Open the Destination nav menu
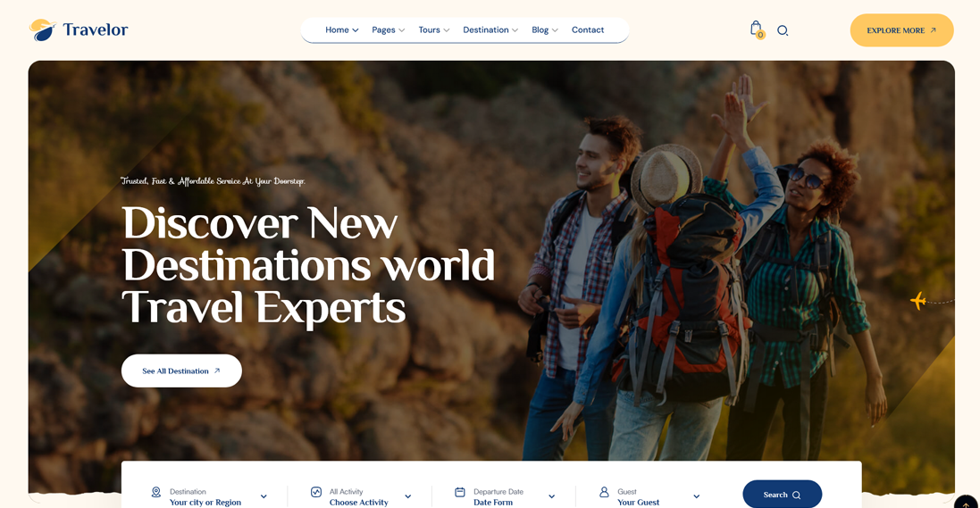This screenshot has height=508, width=980. point(490,30)
